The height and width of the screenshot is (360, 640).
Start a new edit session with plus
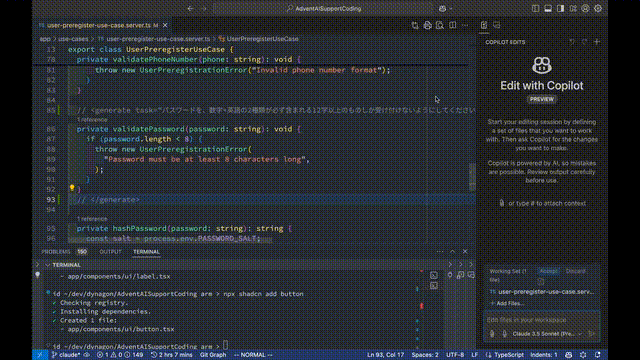597,42
